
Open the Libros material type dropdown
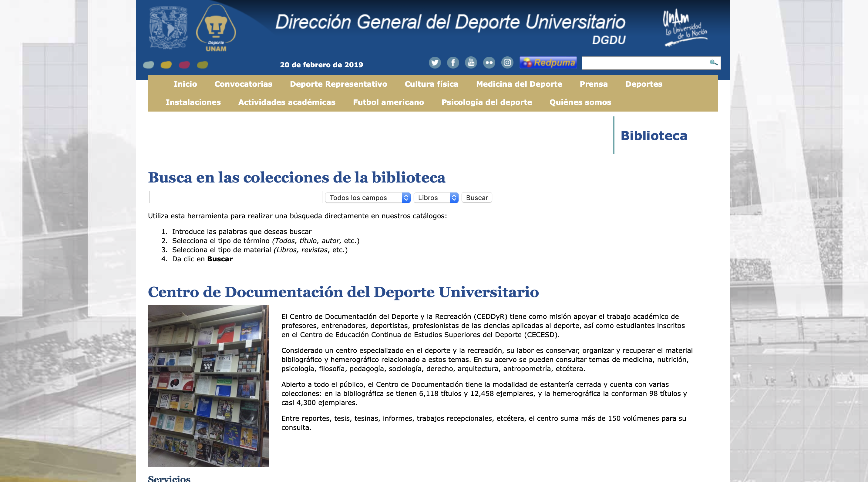[436, 198]
